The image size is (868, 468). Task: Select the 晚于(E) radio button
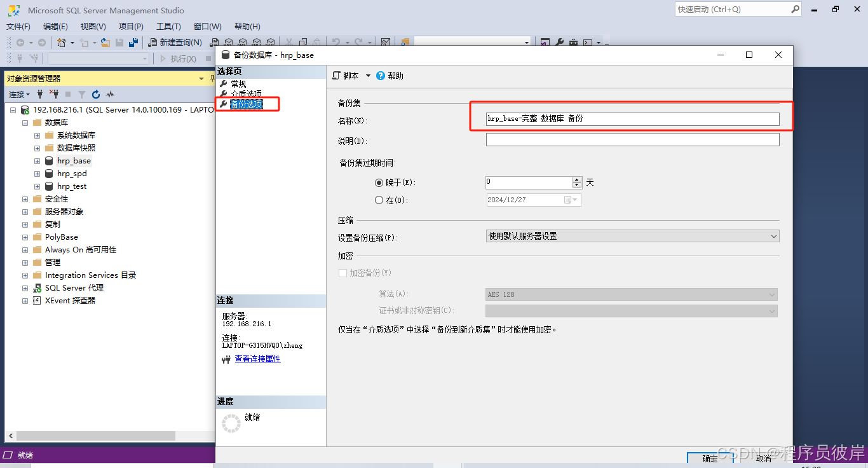tap(379, 182)
